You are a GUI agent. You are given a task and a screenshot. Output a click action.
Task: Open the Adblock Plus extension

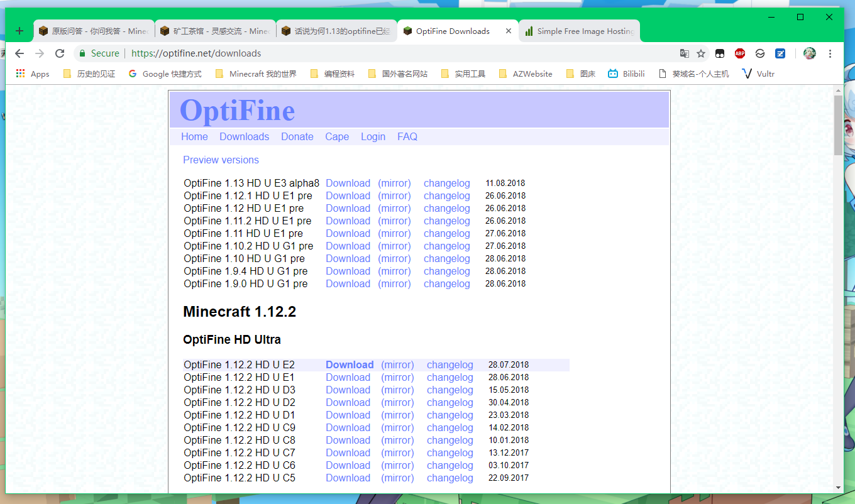point(740,53)
